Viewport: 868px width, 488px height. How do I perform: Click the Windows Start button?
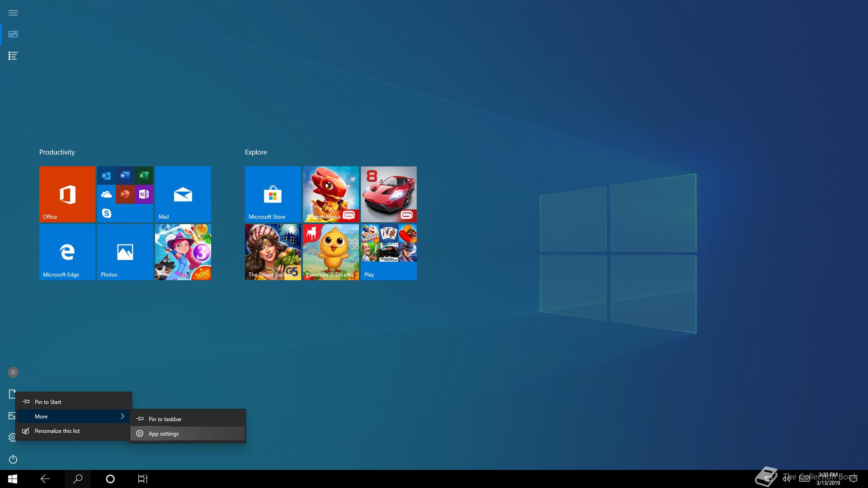pyautogui.click(x=13, y=479)
